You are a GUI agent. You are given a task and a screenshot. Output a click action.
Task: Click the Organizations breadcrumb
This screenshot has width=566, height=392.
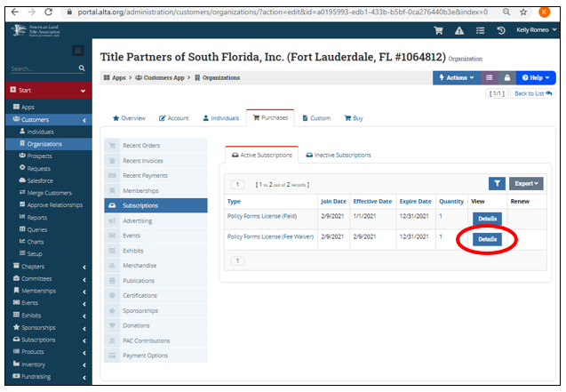click(218, 77)
